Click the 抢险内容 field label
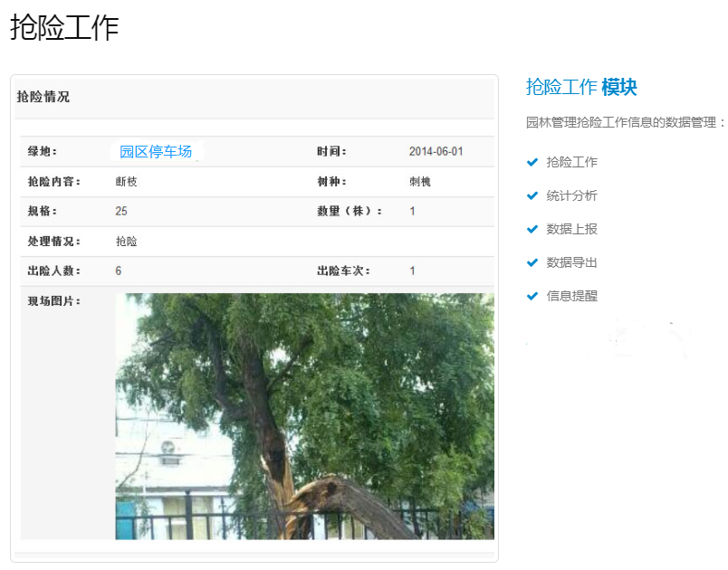Screen dimensions: 728x570 [x=53, y=182]
